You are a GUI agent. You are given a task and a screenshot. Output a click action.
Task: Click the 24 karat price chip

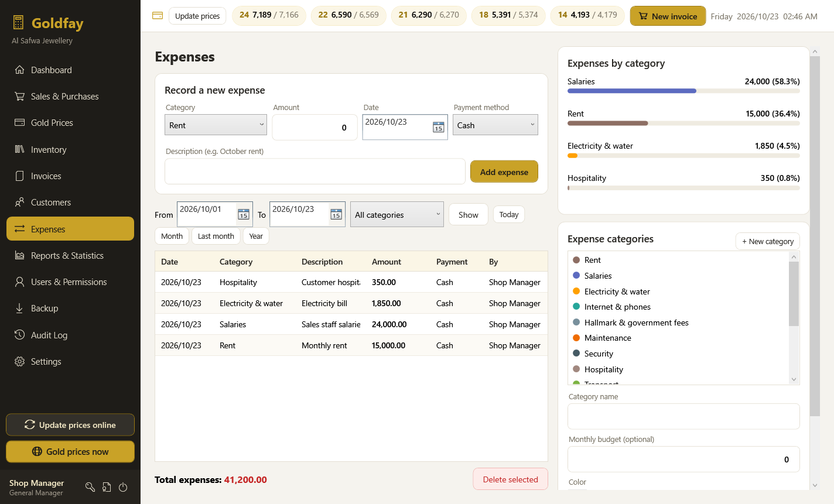(x=269, y=15)
